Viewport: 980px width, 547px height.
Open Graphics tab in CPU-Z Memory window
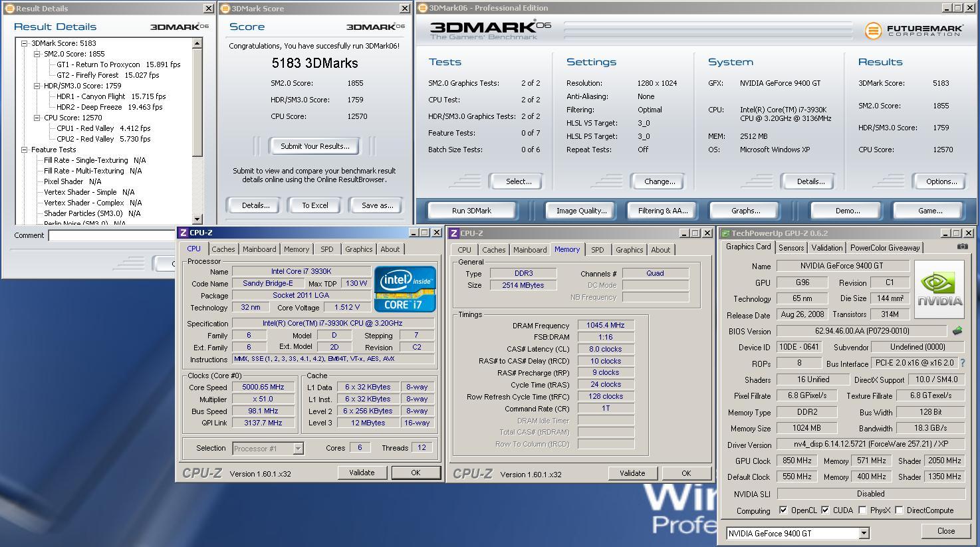coord(629,250)
